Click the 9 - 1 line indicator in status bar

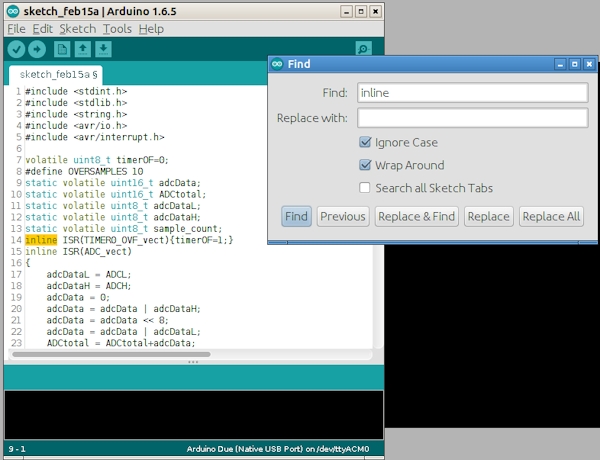17,449
